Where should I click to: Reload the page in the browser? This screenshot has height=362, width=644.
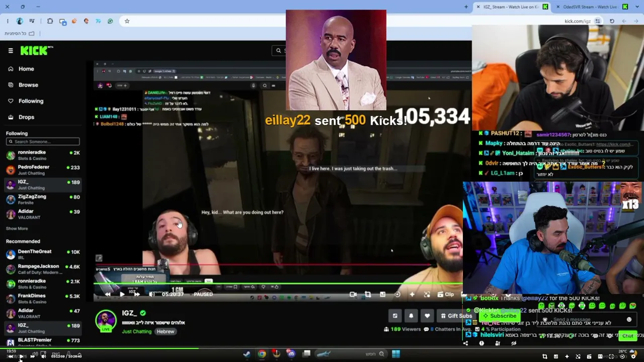[612, 21]
